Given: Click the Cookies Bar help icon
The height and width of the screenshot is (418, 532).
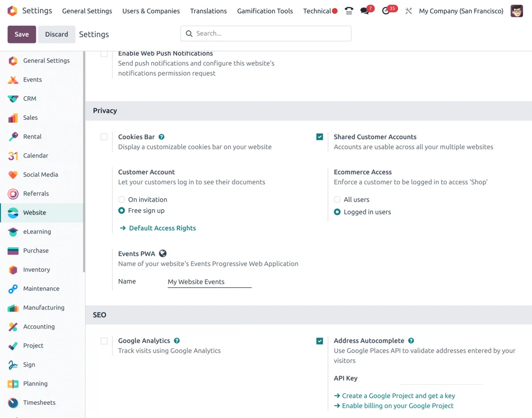Looking at the screenshot, I should point(161,137).
